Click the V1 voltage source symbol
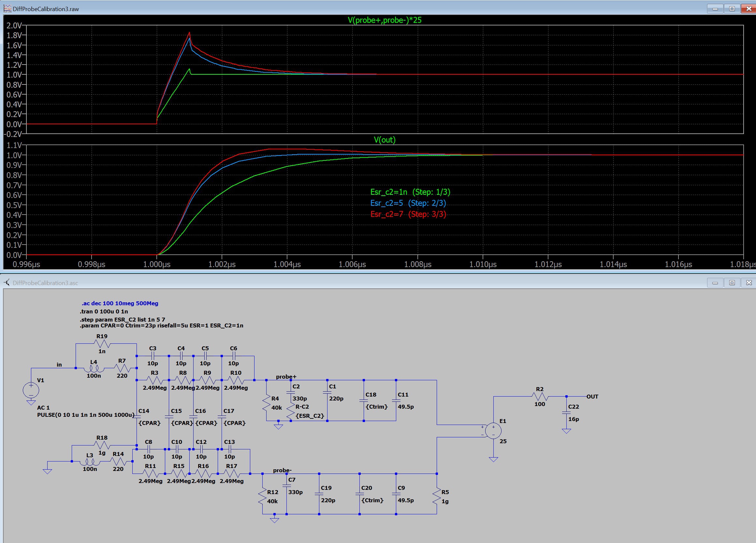 point(31,390)
